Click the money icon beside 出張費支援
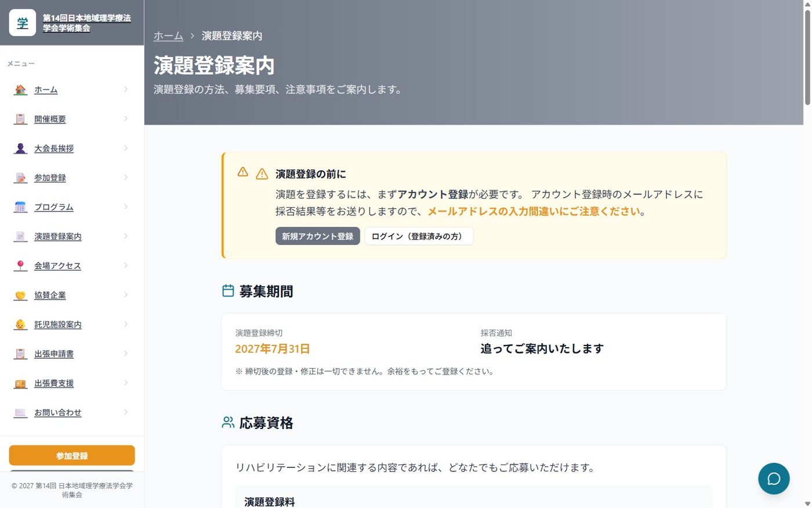This screenshot has height=508, width=812. click(20, 383)
